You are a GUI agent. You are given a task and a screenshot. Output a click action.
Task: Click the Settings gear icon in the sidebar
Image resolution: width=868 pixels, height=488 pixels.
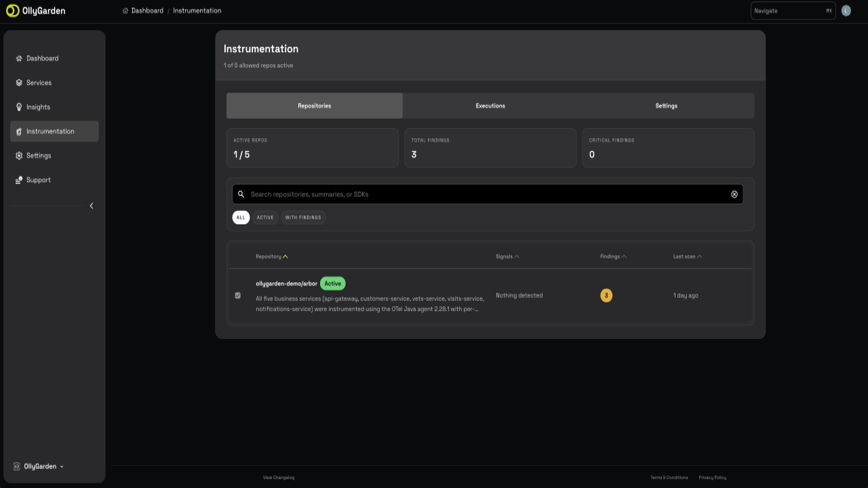19,156
